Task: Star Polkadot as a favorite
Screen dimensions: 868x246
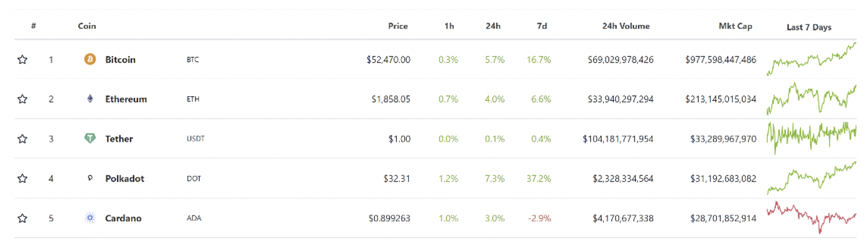Action: tap(22, 179)
